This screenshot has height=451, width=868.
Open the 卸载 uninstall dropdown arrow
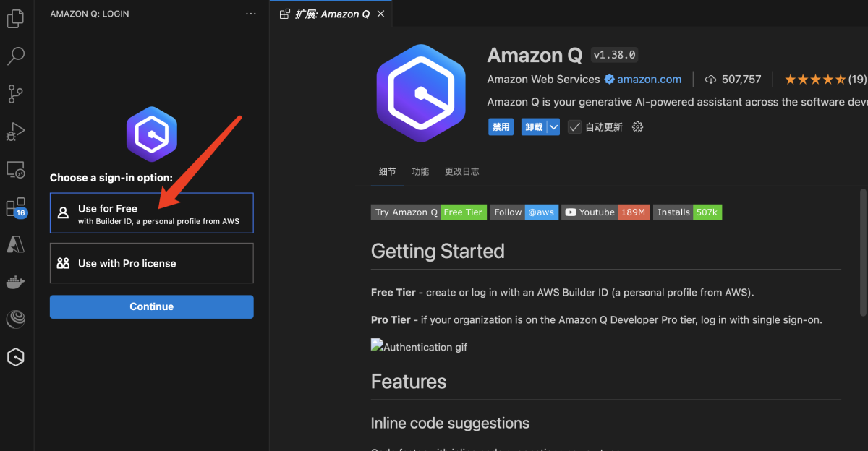point(553,127)
